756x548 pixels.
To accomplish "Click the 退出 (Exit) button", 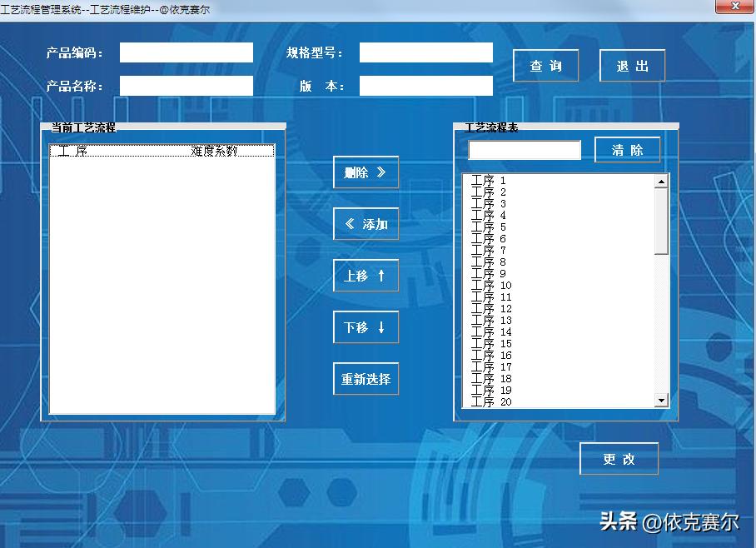I will tap(632, 65).
